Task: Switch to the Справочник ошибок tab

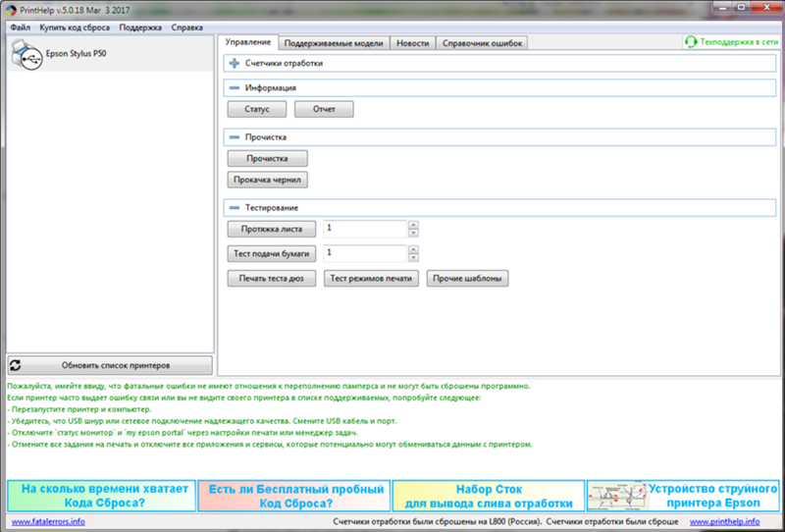Action: [x=483, y=43]
